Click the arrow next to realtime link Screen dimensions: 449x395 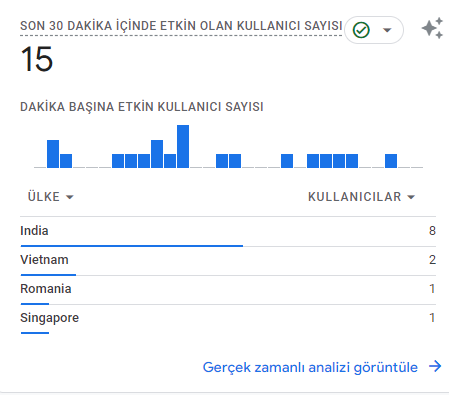click(435, 366)
